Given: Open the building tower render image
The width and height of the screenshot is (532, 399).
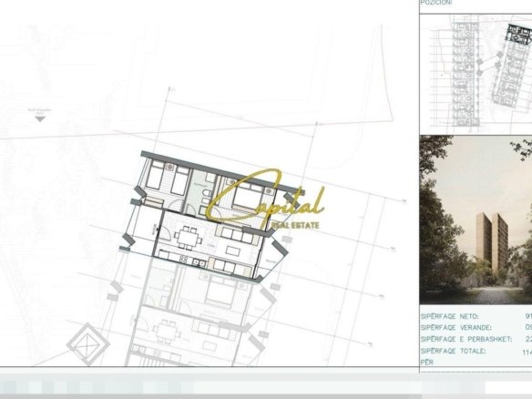Looking at the screenshot, I should tap(476, 220).
